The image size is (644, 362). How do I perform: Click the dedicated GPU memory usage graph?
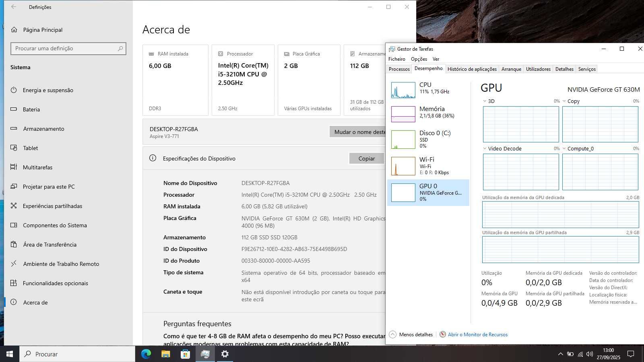[561, 214]
